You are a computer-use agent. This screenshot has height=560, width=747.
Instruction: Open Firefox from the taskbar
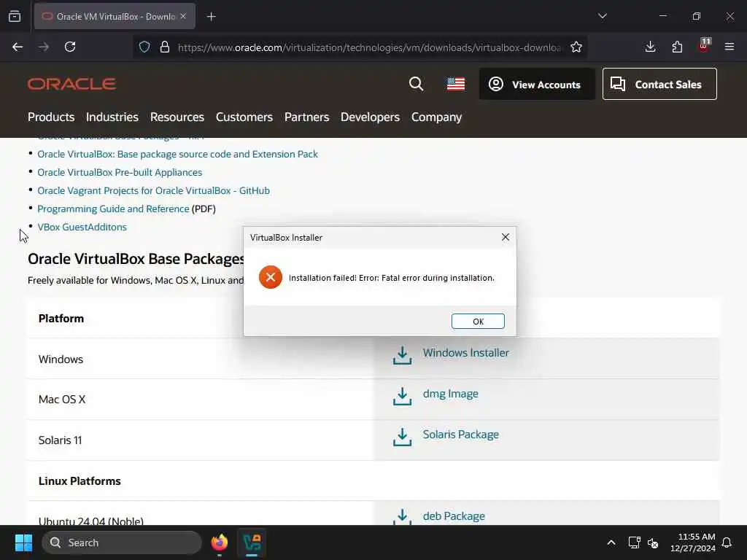point(219,542)
